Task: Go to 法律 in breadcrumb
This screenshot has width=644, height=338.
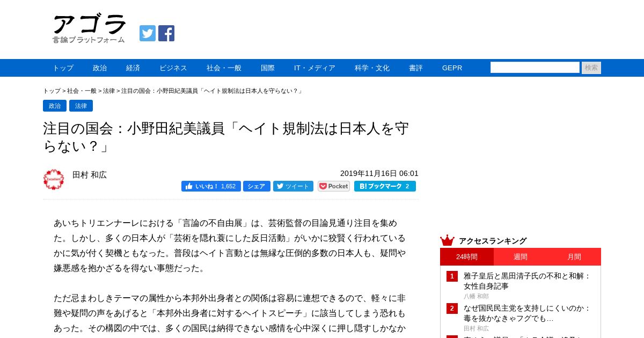Action: [109, 91]
